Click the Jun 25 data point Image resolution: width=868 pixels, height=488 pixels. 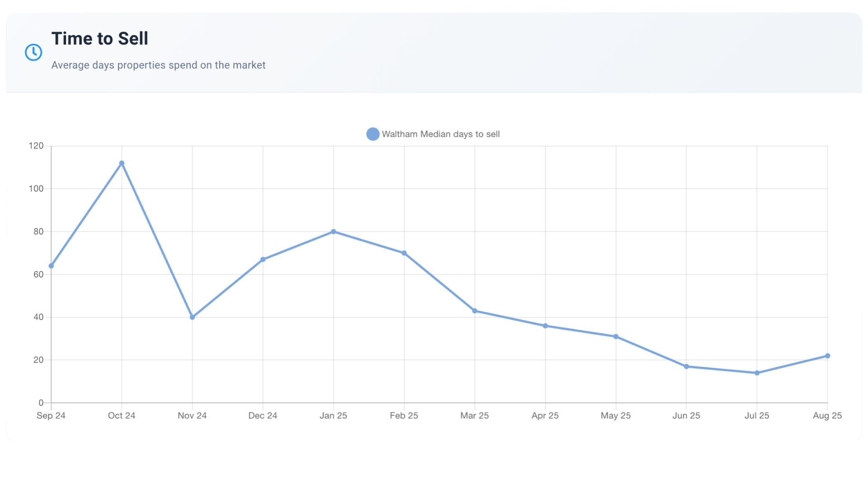tap(686, 366)
